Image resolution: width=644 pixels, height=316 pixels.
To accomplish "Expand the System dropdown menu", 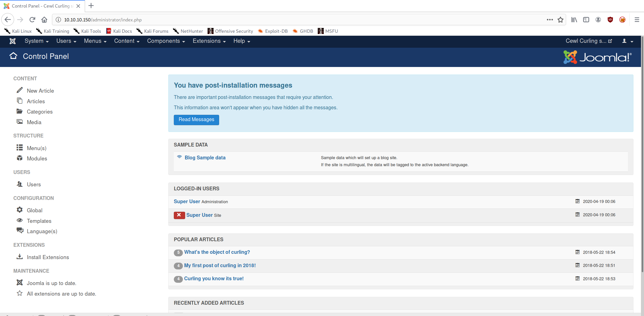I will pos(37,41).
